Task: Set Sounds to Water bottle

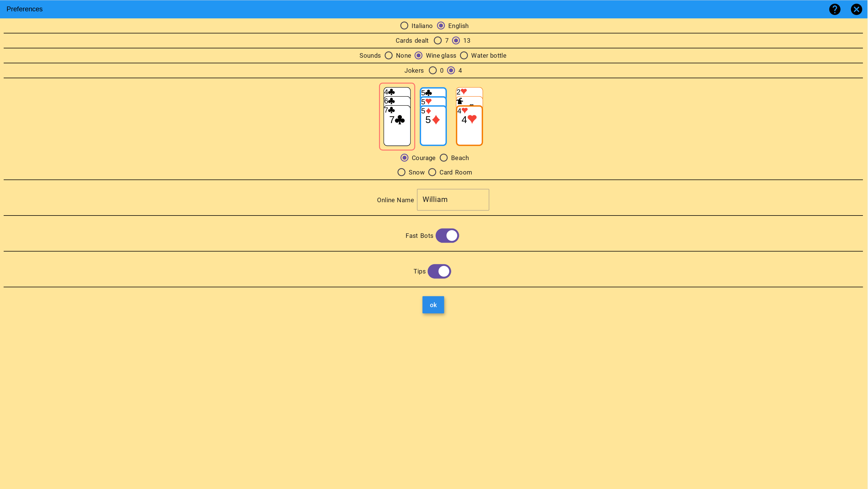Action: 464,55
